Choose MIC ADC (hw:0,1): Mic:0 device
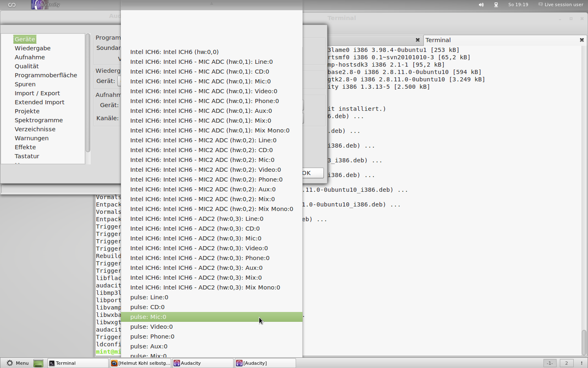The height and width of the screenshot is (368, 588). click(x=212, y=81)
